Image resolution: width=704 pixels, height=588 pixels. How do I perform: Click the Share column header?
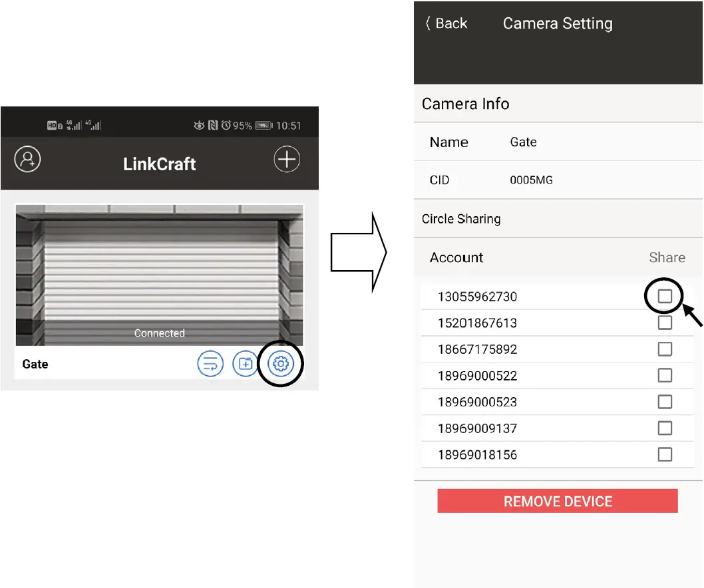(x=667, y=257)
